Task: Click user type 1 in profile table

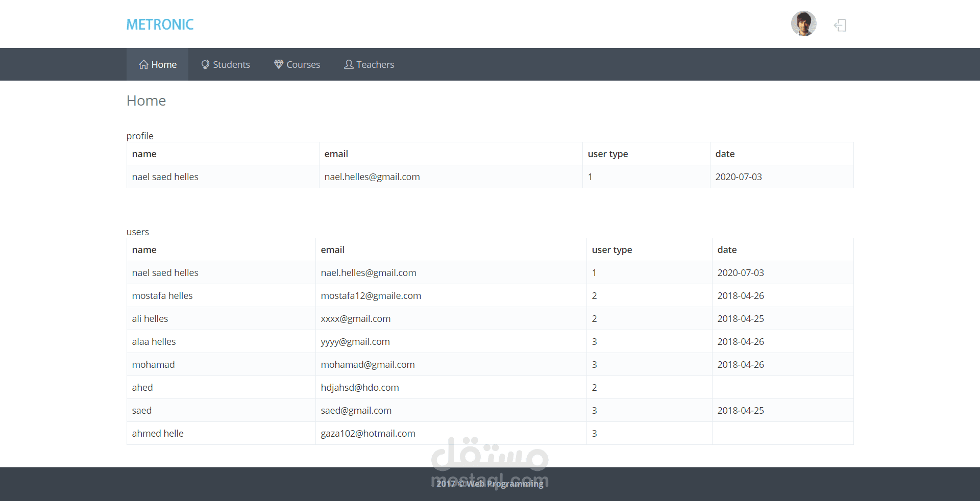Action: point(590,177)
